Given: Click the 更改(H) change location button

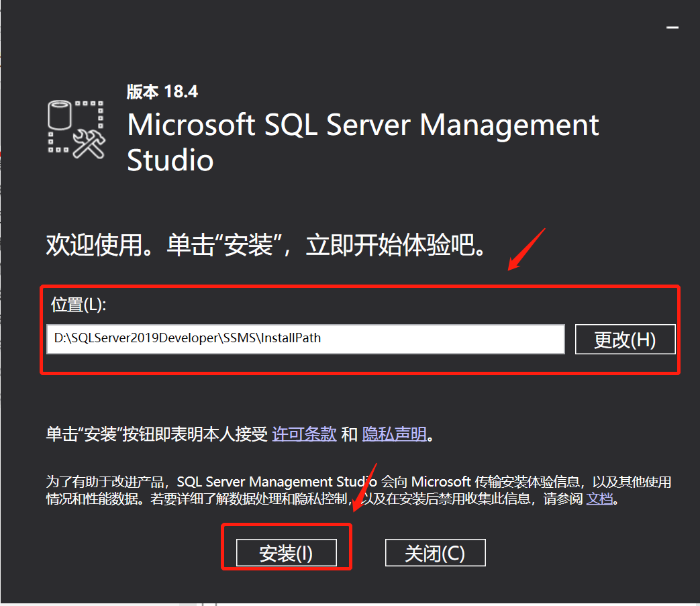Looking at the screenshot, I should (625, 339).
